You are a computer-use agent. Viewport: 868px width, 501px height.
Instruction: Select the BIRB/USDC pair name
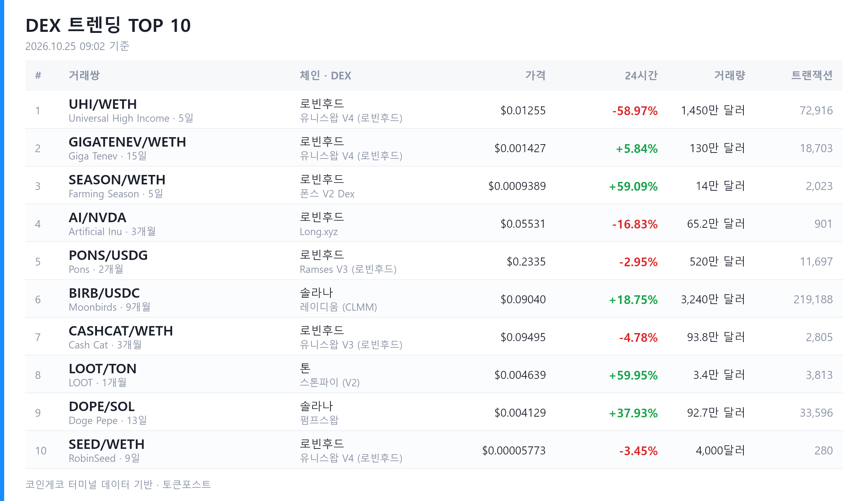coord(104,293)
